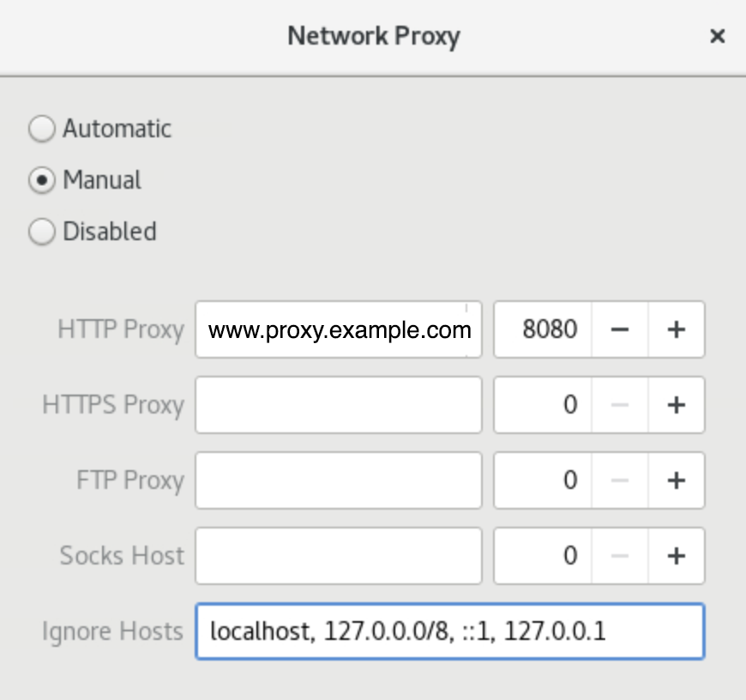Viewport: 746px width, 700px height.
Task: Click the HTTPS Proxy port number field
Action: coord(544,405)
